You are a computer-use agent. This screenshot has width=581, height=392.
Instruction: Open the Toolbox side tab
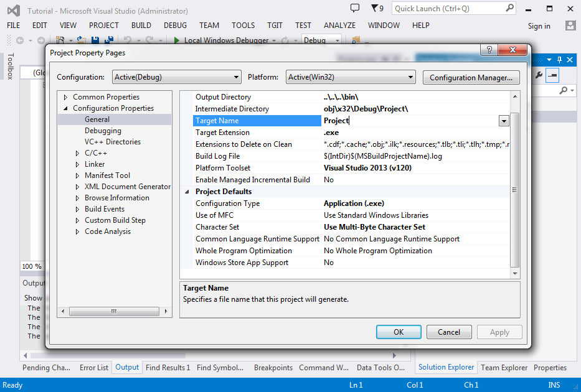[11, 66]
